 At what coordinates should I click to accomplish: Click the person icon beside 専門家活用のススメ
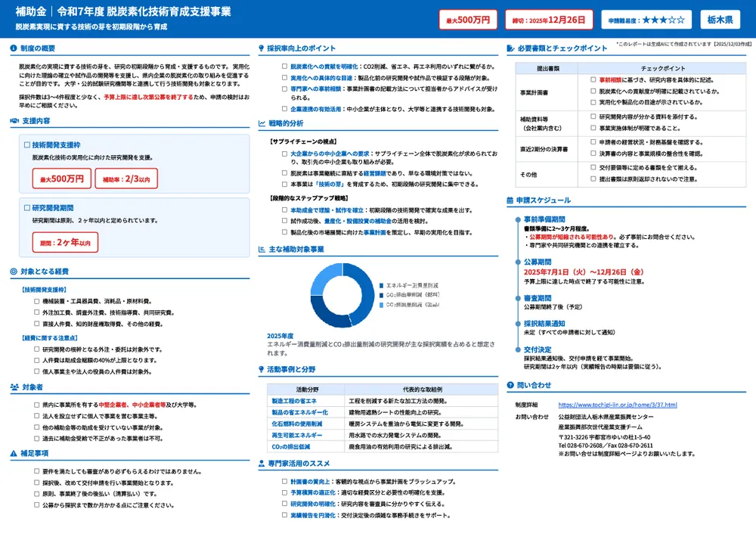coord(260,464)
